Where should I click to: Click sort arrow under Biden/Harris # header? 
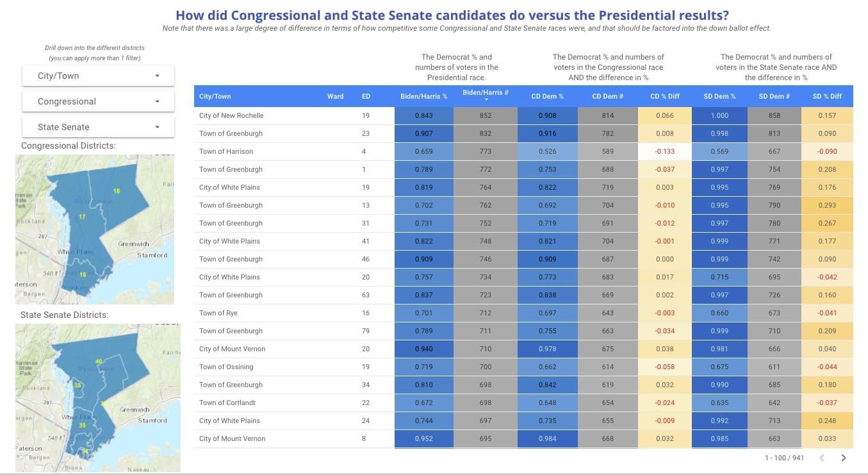click(486, 100)
